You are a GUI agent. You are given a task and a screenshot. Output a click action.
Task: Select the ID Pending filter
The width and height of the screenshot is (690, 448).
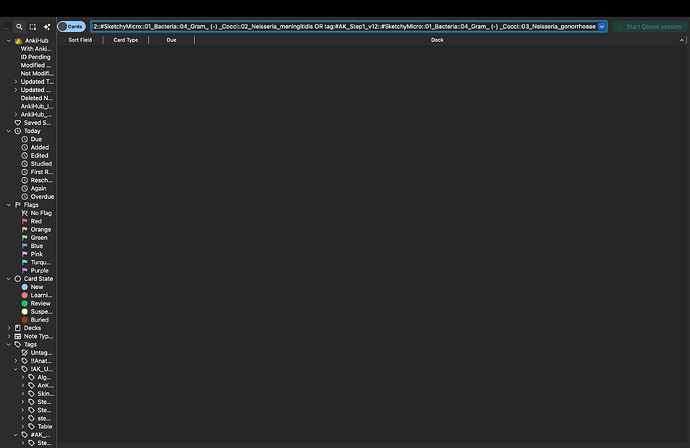click(35, 57)
